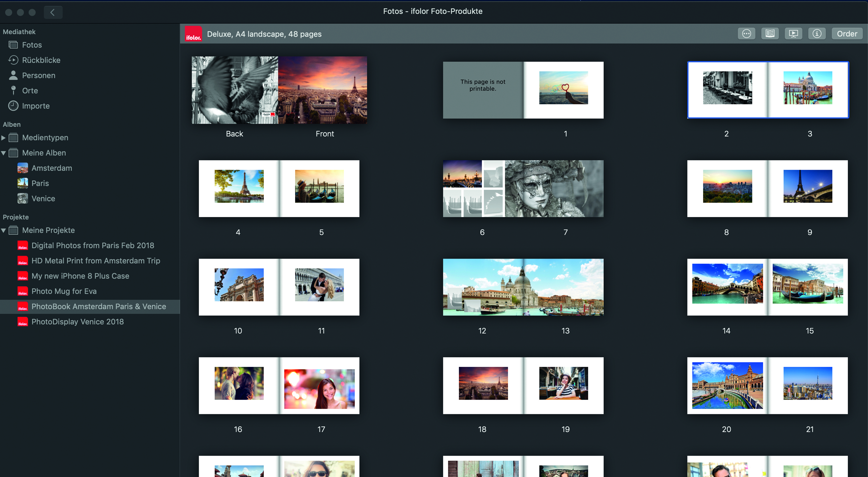Select the Back/Front cover spread
The height and width of the screenshot is (477, 868).
tap(279, 90)
